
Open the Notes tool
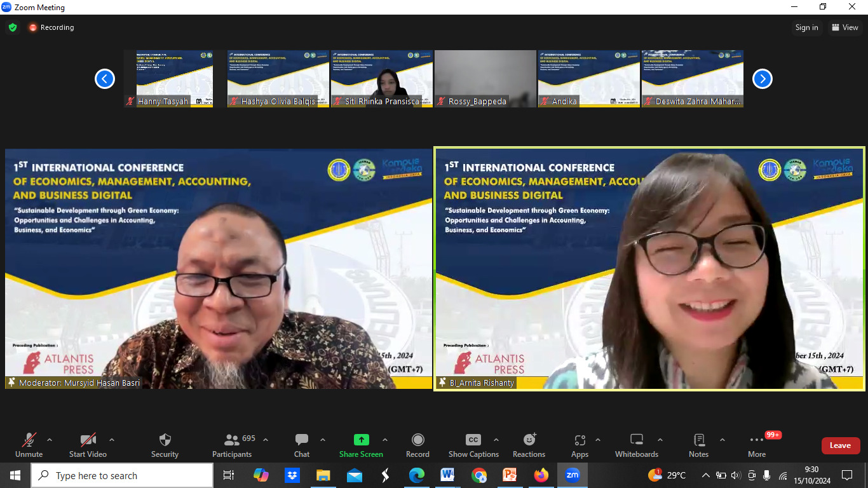[x=698, y=440]
